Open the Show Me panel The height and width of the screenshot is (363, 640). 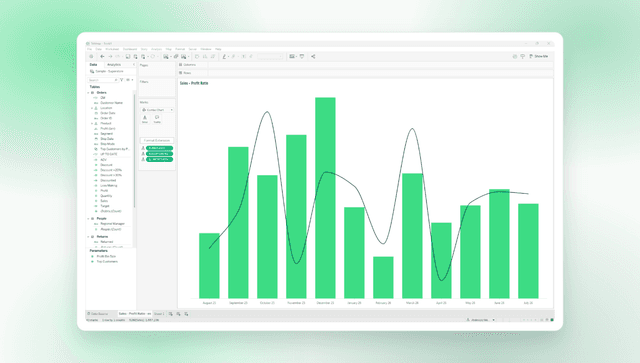(539, 56)
